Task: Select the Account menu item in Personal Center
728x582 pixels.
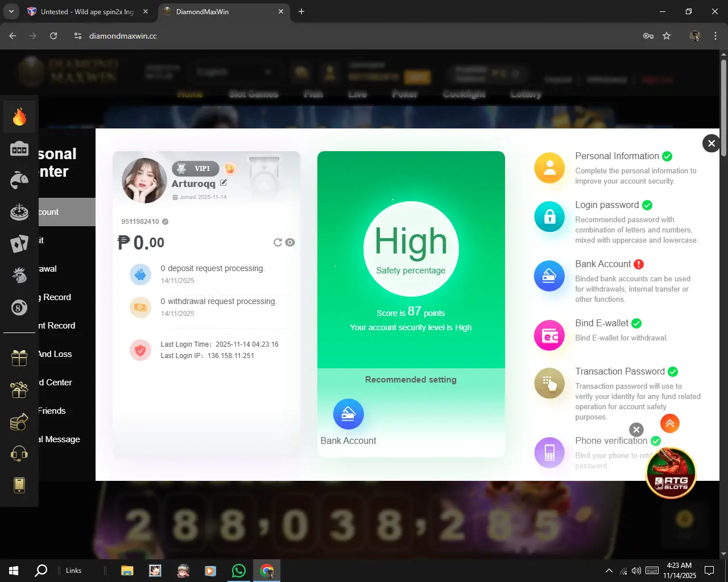Action: click(x=67, y=212)
